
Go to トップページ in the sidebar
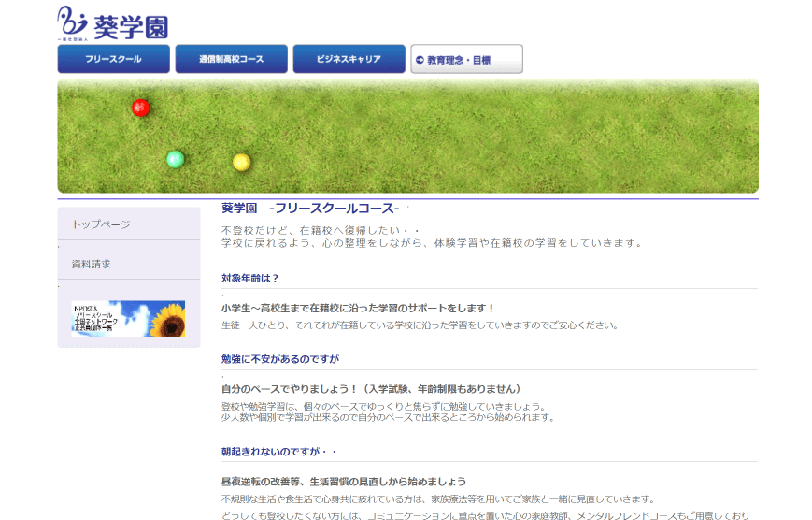[x=101, y=224]
